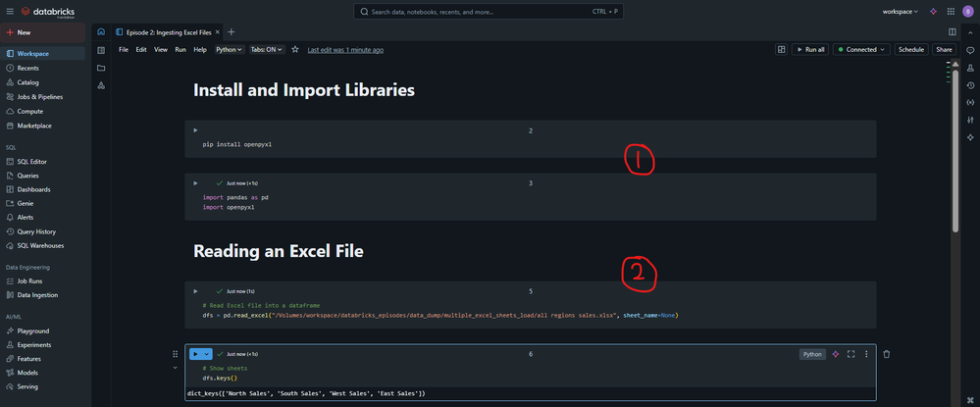Open the notebook variables panel
The image size is (980, 407).
click(970, 102)
